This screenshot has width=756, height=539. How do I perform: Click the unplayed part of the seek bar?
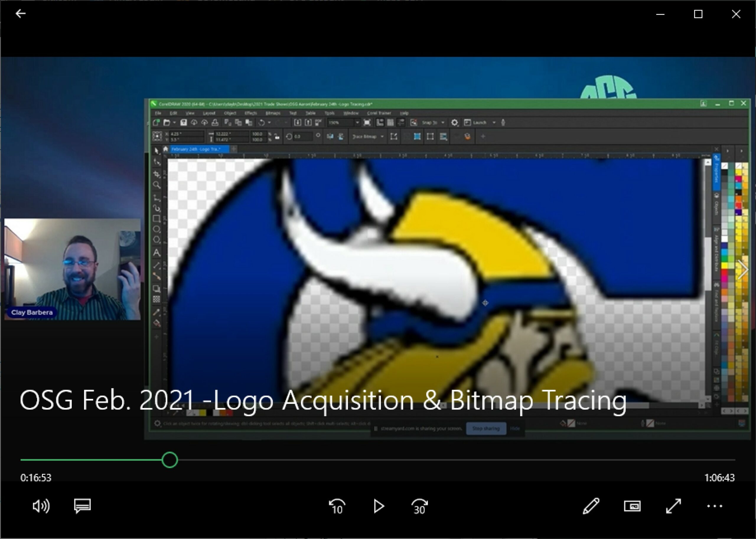[457, 460]
